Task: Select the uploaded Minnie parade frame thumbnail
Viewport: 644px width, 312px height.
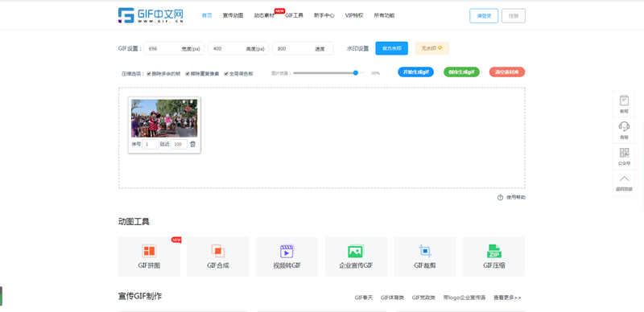Action: pyautogui.click(x=164, y=118)
